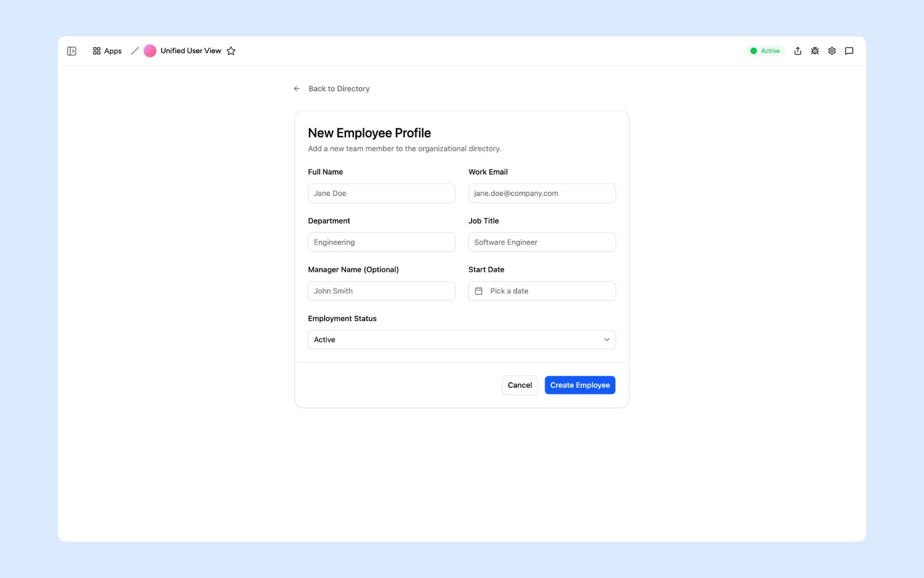This screenshot has height=578, width=924.
Task: Expand the Employment Status dropdown
Action: (x=462, y=340)
